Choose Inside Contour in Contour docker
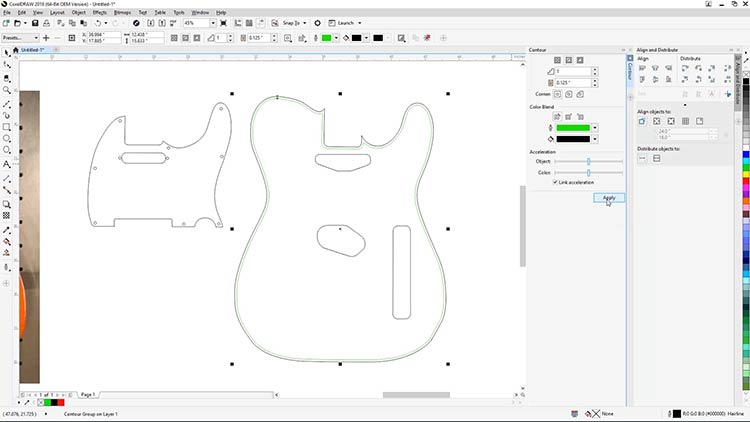 pyautogui.click(x=569, y=60)
